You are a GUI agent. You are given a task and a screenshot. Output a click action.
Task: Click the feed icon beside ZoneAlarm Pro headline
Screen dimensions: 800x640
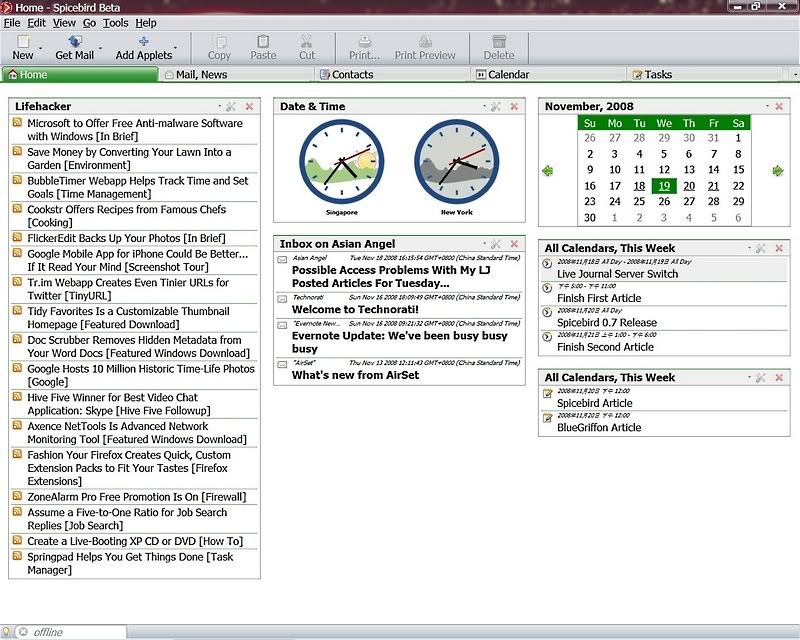coord(17,496)
